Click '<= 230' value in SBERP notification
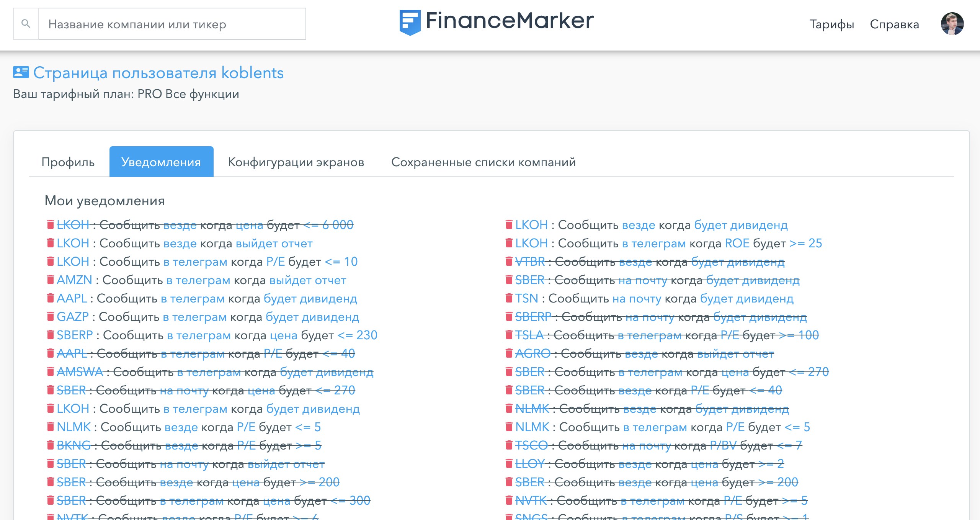The height and width of the screenshot is (520, 980). 358,335
